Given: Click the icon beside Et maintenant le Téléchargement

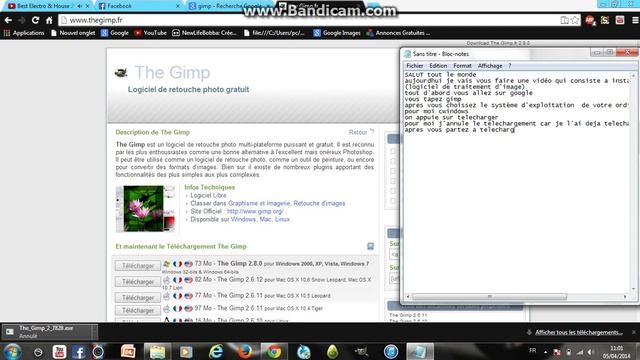Looking at the screenshot, I should coord(370,246).
